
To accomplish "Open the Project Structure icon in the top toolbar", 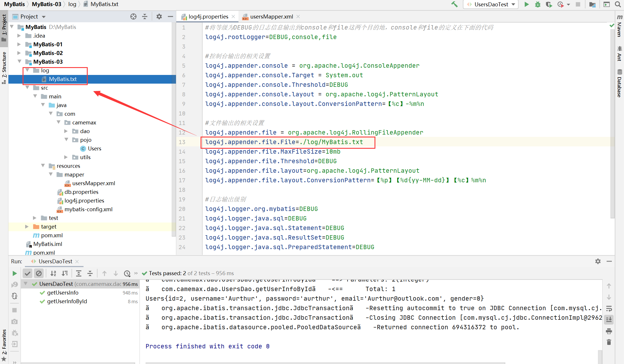I will [x=592, y=4].
